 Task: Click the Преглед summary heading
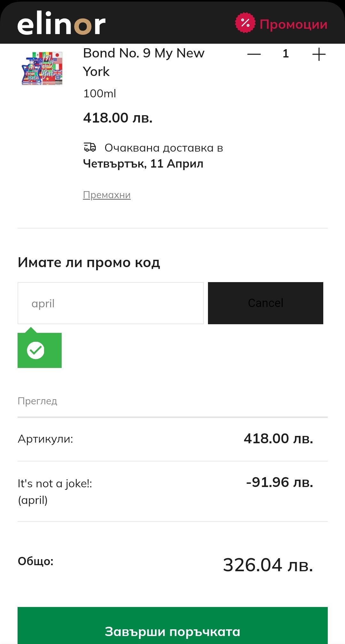37,401
